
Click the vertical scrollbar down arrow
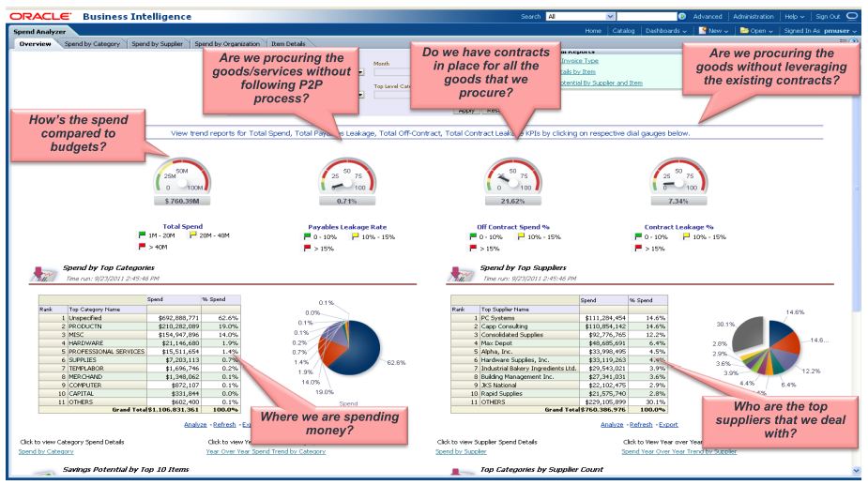coord(857,470)
